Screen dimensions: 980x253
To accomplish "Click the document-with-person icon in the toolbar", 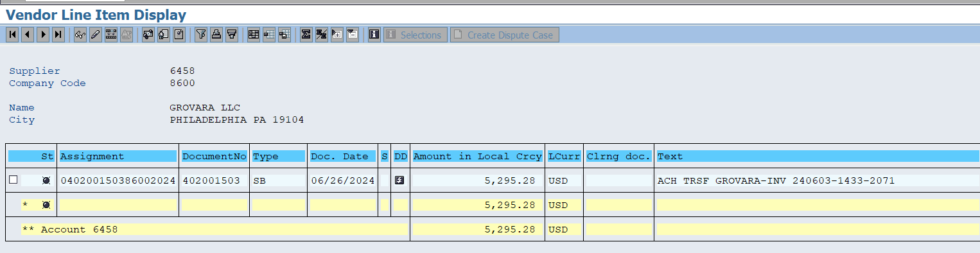I will click(164, 35).
